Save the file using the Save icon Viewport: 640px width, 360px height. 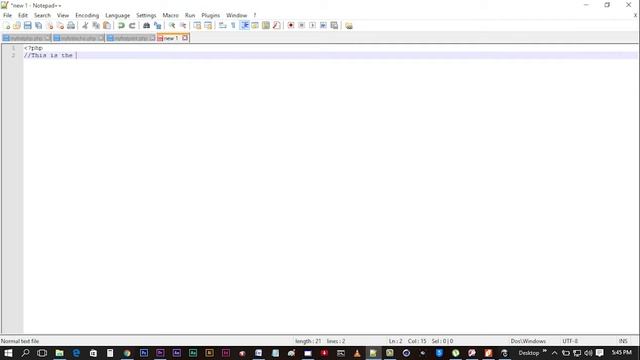point(28,25)
